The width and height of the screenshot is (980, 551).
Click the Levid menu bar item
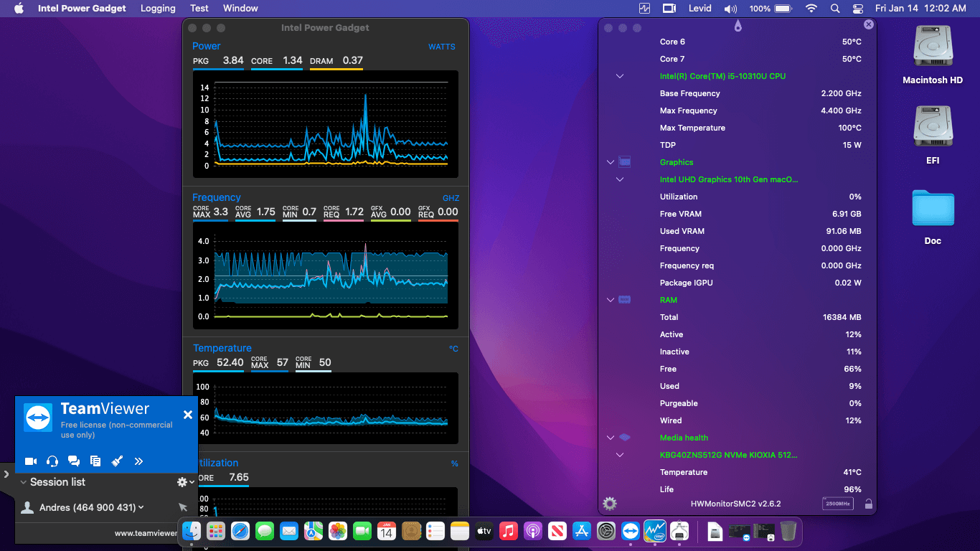(x=699, y=9)
